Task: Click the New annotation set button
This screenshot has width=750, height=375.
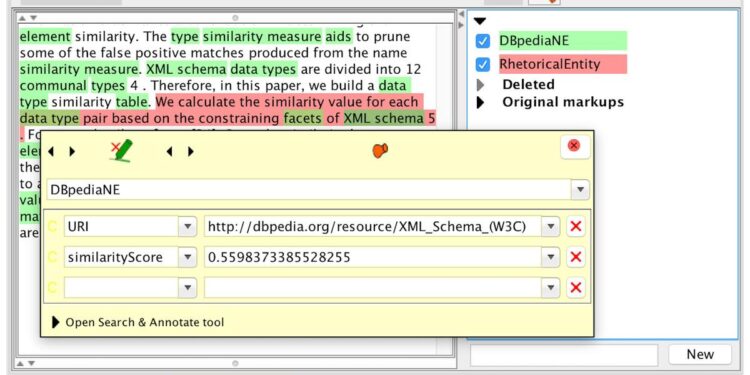Action: (700, 354)
